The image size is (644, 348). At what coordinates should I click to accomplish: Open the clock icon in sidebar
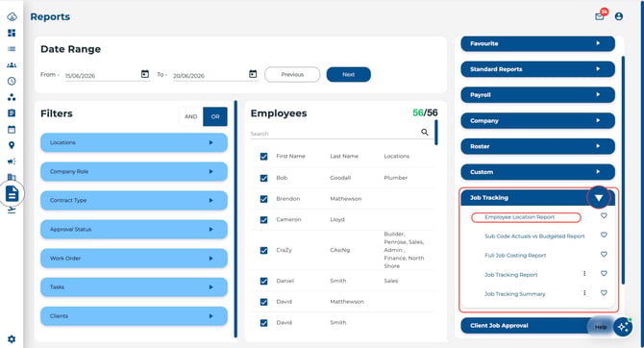point(12,81)
